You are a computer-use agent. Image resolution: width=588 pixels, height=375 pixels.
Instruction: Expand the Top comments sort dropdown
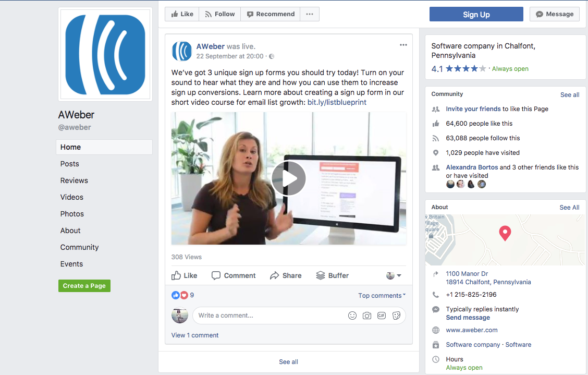[x=382, y=296]
